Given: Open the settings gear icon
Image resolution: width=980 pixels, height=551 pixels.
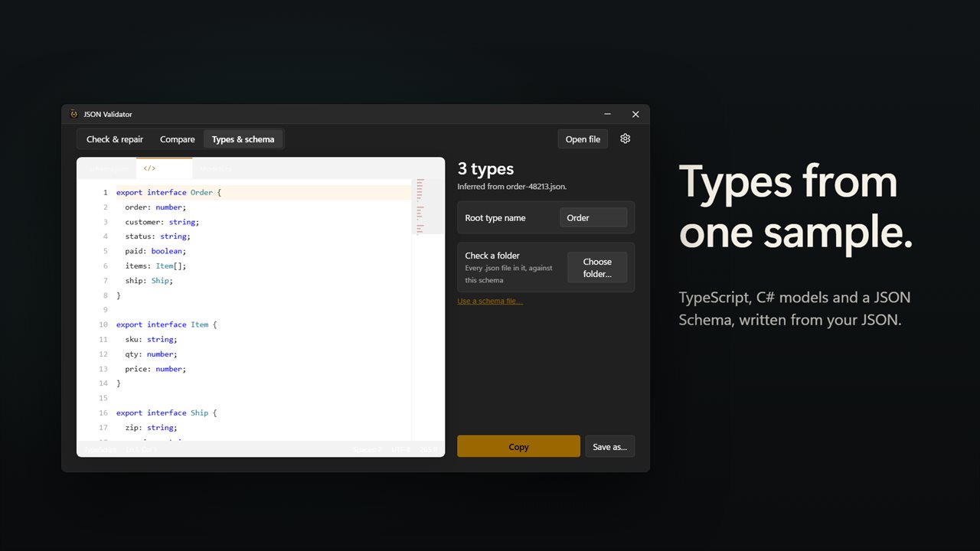Looking at the screenshot, I should [625, 139].
